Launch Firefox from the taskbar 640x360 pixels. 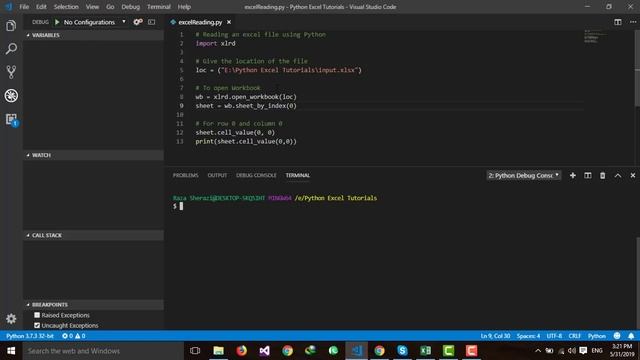[242, 351]
